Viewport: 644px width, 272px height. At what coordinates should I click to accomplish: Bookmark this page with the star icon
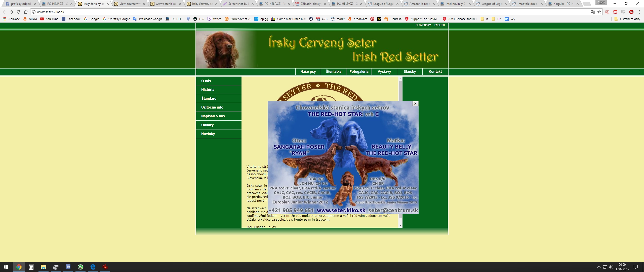pos(599,12)
